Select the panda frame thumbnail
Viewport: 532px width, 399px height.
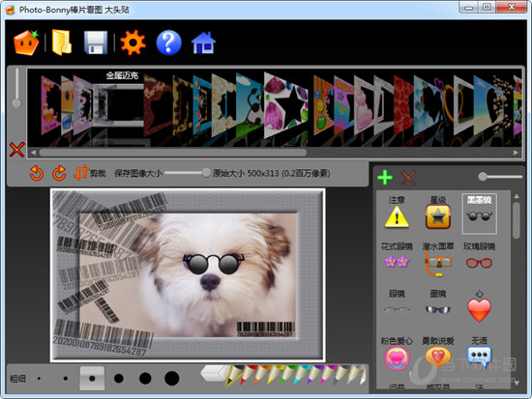(251, 104)
